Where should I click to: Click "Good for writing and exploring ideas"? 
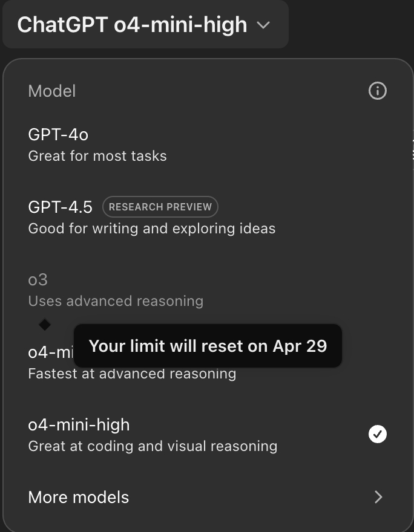[152, 229]
